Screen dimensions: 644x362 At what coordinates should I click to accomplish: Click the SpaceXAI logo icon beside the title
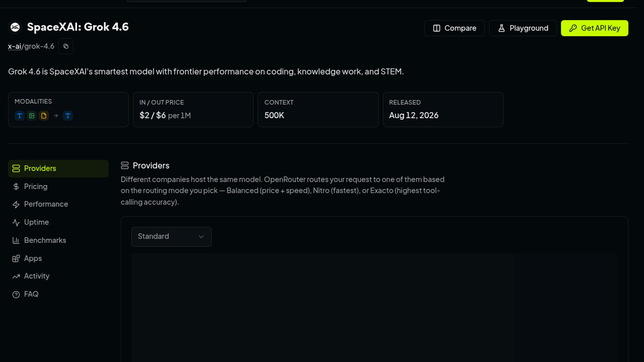15,27
